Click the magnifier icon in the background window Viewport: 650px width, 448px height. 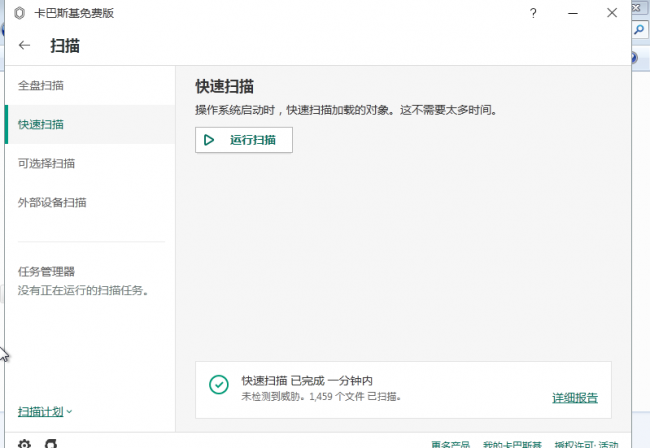point(639,29)
